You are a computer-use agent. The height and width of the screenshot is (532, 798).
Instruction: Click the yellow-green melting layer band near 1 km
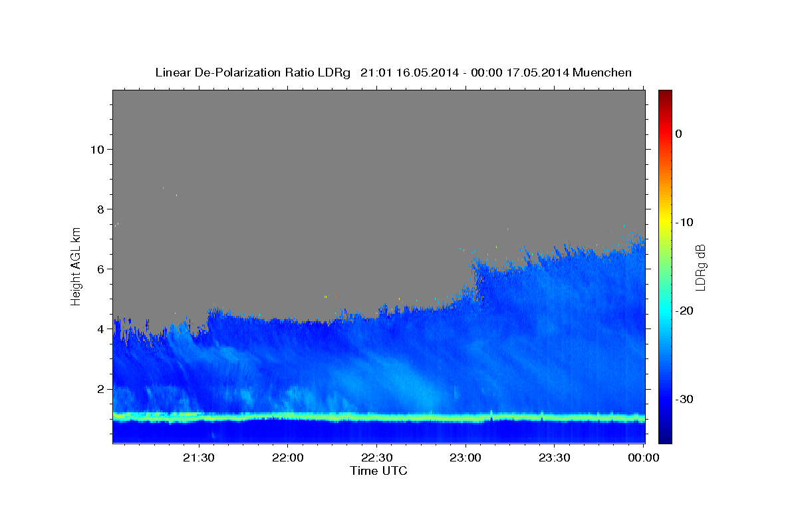click(378, 418)
